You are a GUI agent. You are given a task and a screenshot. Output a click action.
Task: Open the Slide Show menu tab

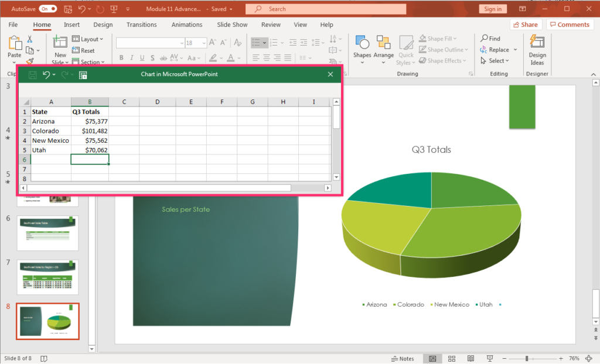pyautogui.click(x=232, y=25)
